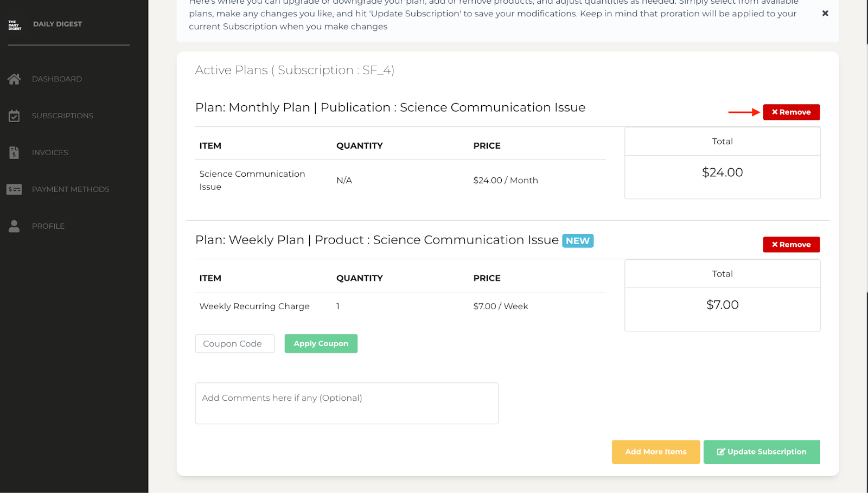Image resolution: width=868 pixels, height=493 pixels.
Task: Select the Dashboard home icon
Action: (x=14, y=79)
